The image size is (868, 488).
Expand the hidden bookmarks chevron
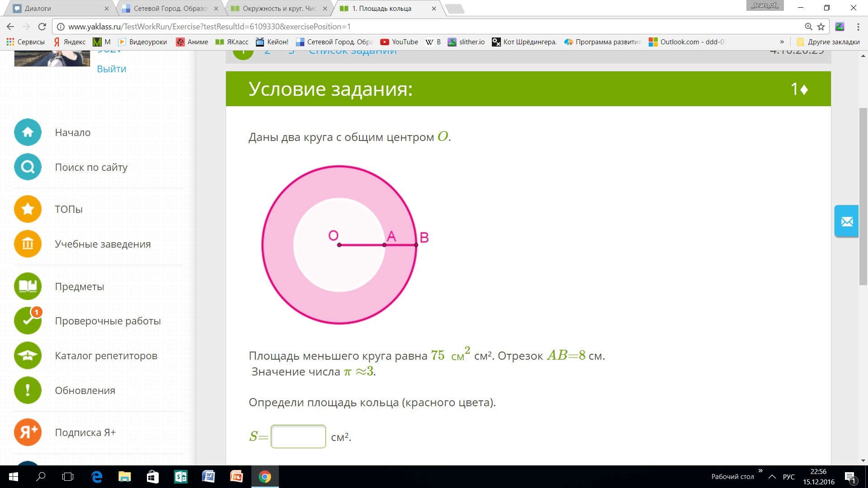[x=782, y=42]
